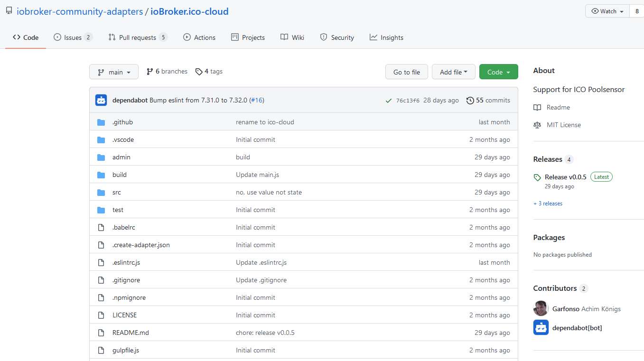Image resolution: width=644 pixels, height=361 pixels.
Task: Open the Watch dropdown
Action: click(607, 11)
